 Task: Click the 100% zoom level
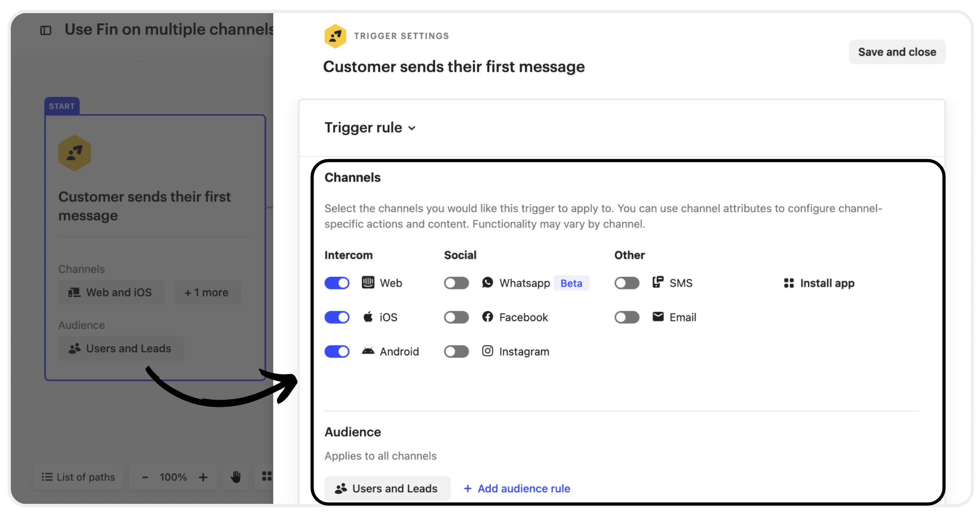click(x=173, y=477)
